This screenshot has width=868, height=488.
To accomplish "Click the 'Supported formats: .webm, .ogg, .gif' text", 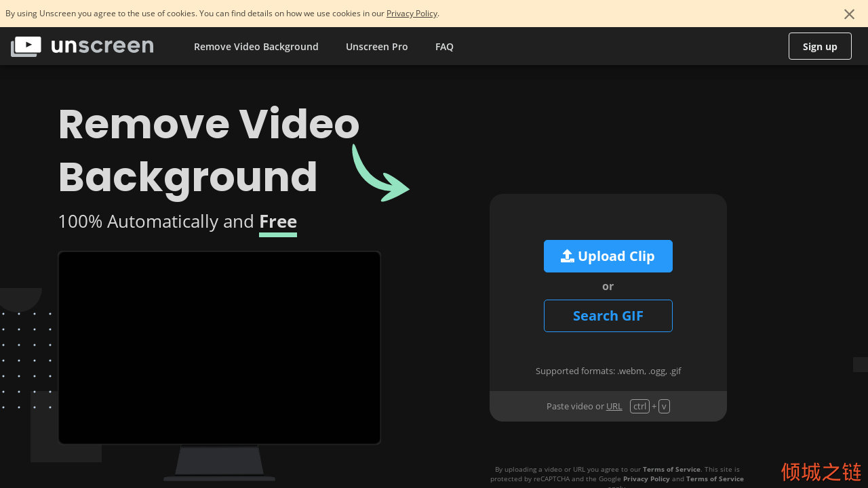I will click(x=608, y=371).
